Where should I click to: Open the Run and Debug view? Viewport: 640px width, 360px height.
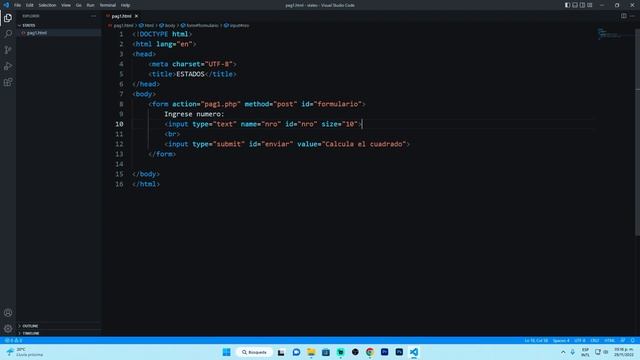8,66
